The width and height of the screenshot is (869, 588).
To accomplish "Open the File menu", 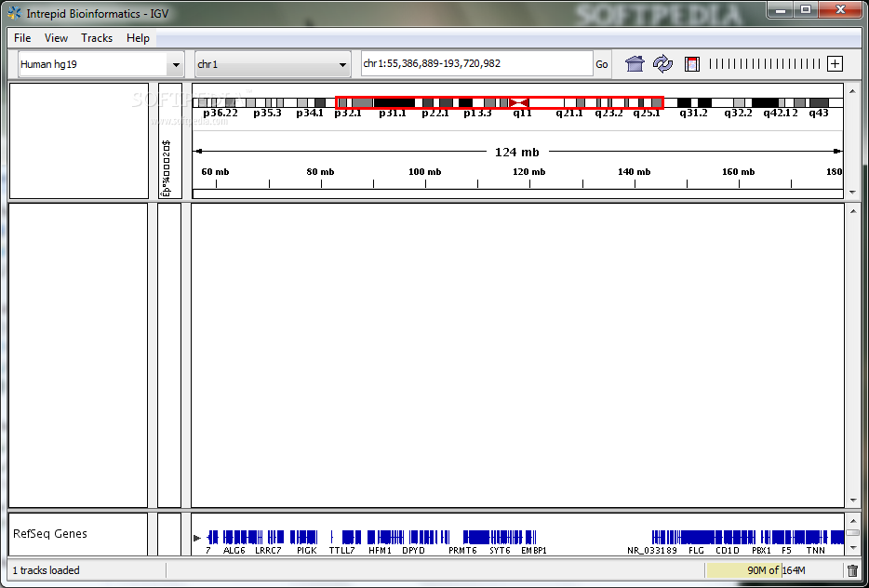I will [x=22, y=38].
